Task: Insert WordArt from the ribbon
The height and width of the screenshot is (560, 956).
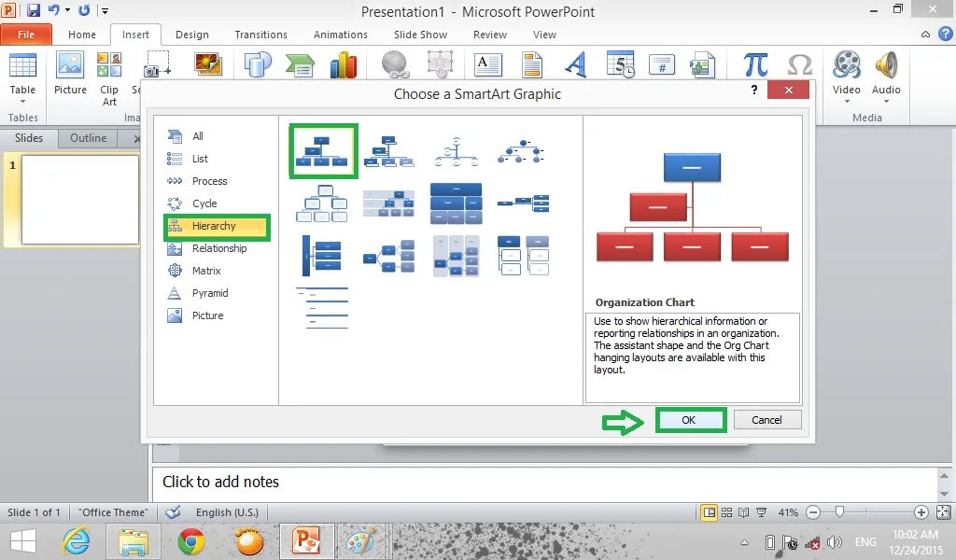Action: [575, 65]
